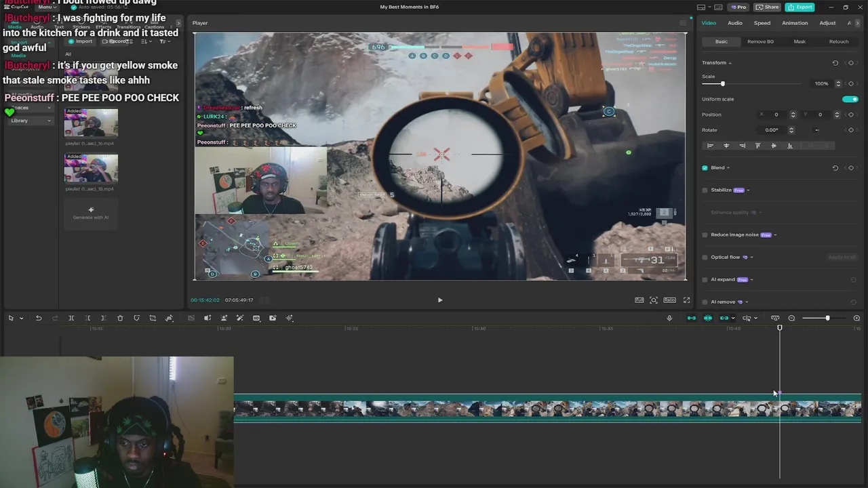Reset the Transform settings
The height and width of the screenshot is (488, 868).
[835, 63]
